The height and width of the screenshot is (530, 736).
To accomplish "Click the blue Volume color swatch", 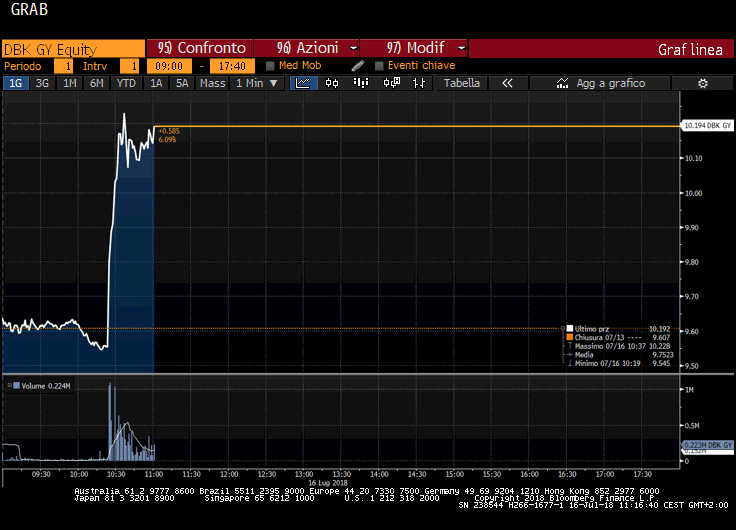I will (x=17, y=385).
